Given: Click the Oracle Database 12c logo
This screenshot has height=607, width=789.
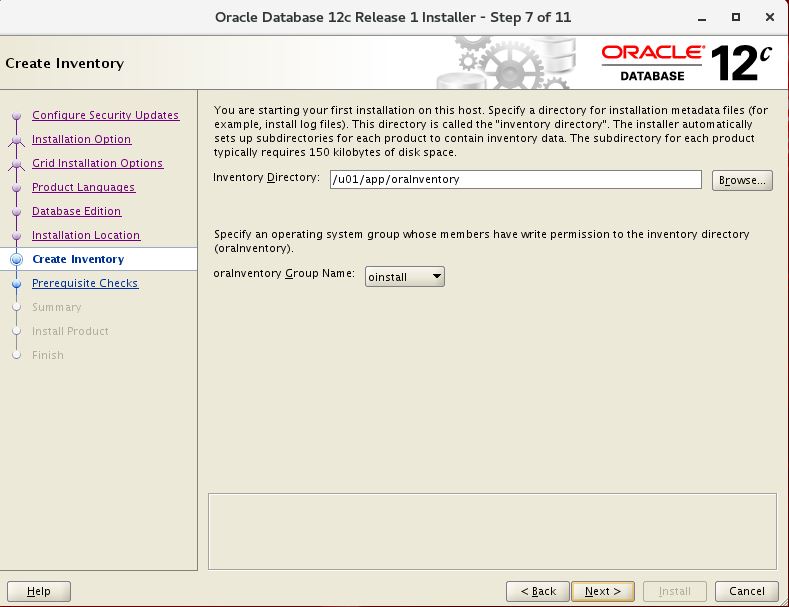Looking at the screenshot, I should click(686, 63).
